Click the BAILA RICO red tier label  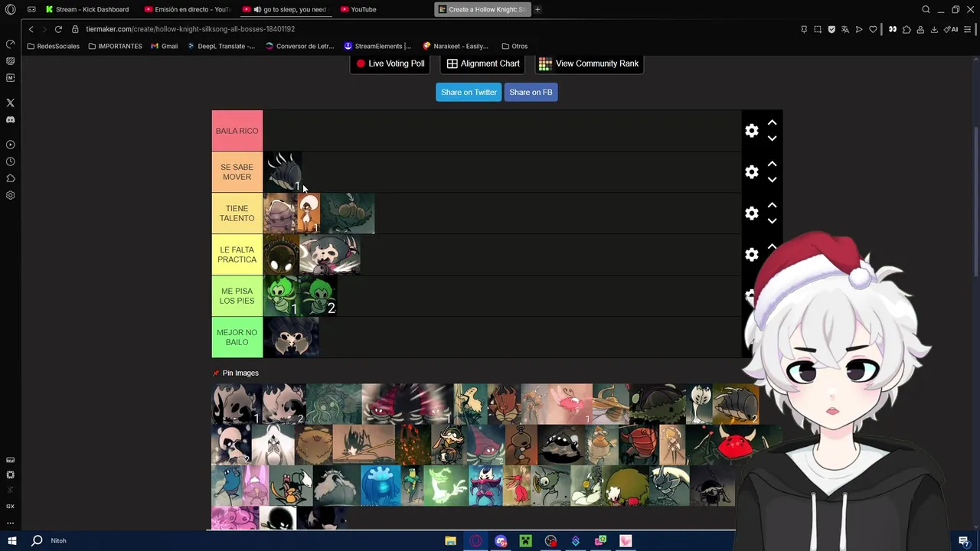pyautogui.click(x=237, y=131)
